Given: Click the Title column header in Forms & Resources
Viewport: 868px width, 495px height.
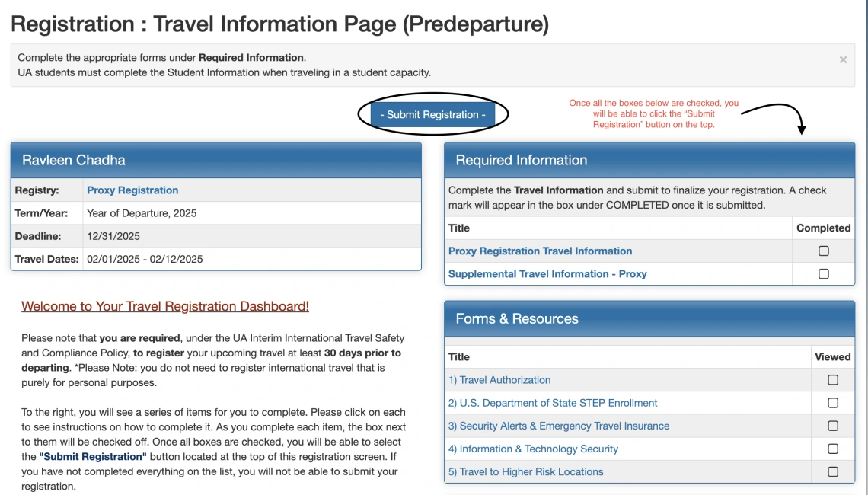Looking at the screenshot, I should tap(459, 357).
